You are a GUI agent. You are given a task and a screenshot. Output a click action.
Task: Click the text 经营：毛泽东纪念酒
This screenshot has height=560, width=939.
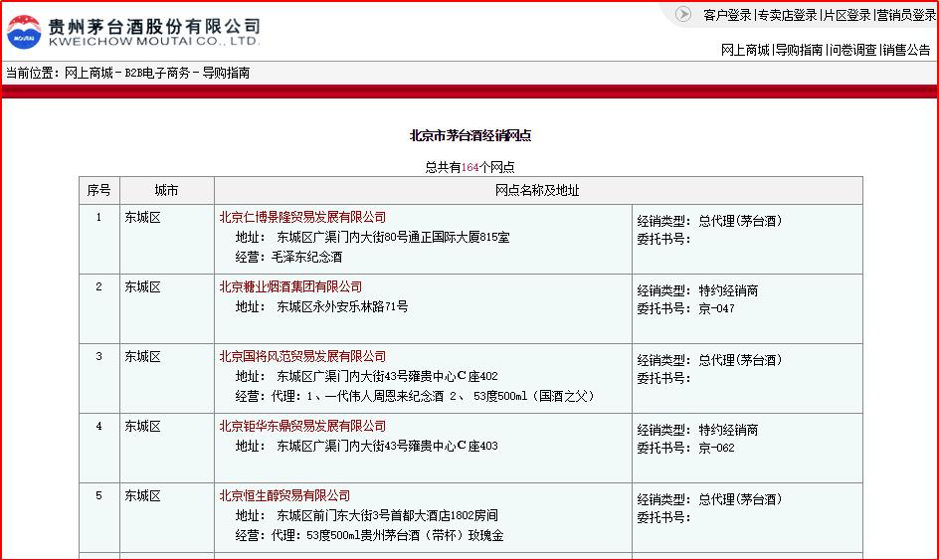[x=288, y=257]
